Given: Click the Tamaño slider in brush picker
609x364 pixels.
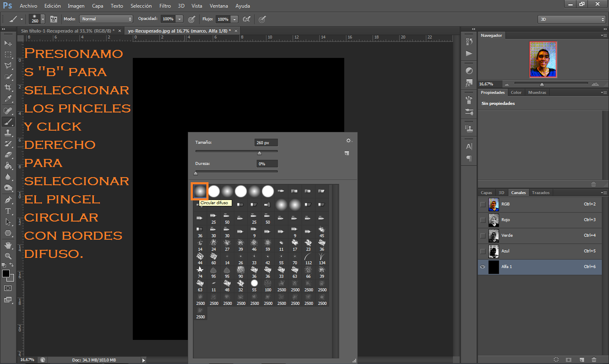Looking at the screenshot, I should click(236, 152).
